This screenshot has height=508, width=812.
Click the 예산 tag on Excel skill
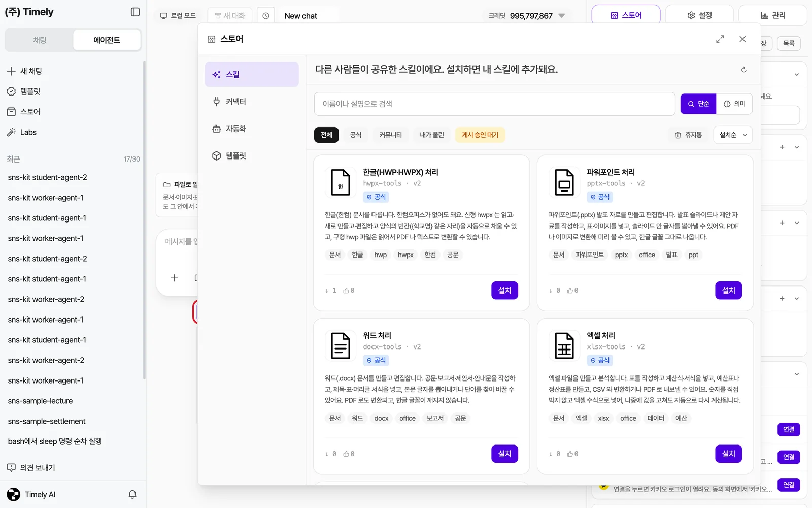(x=681, y=419)
